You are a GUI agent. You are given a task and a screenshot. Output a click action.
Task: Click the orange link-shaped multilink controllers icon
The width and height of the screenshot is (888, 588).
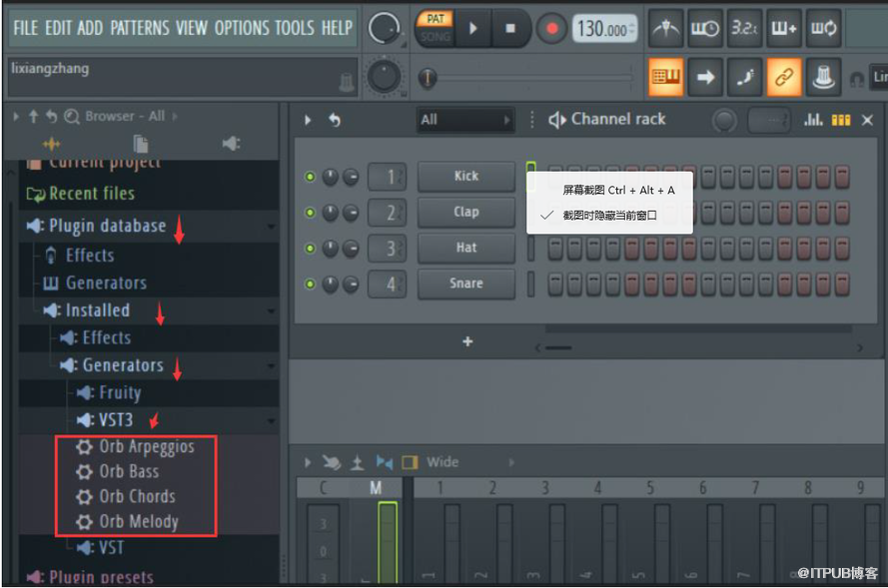[x=783, y=77]
